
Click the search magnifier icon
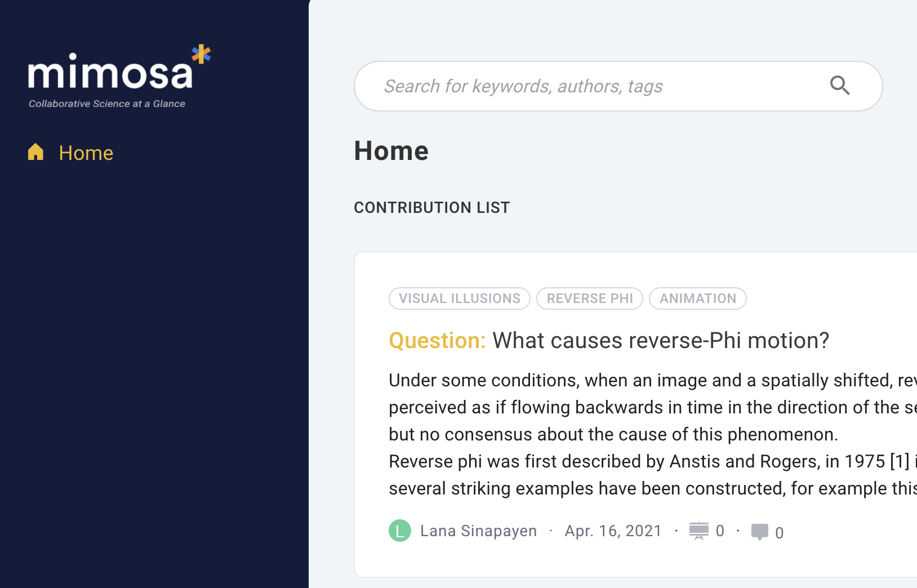[x=840, y=86]
